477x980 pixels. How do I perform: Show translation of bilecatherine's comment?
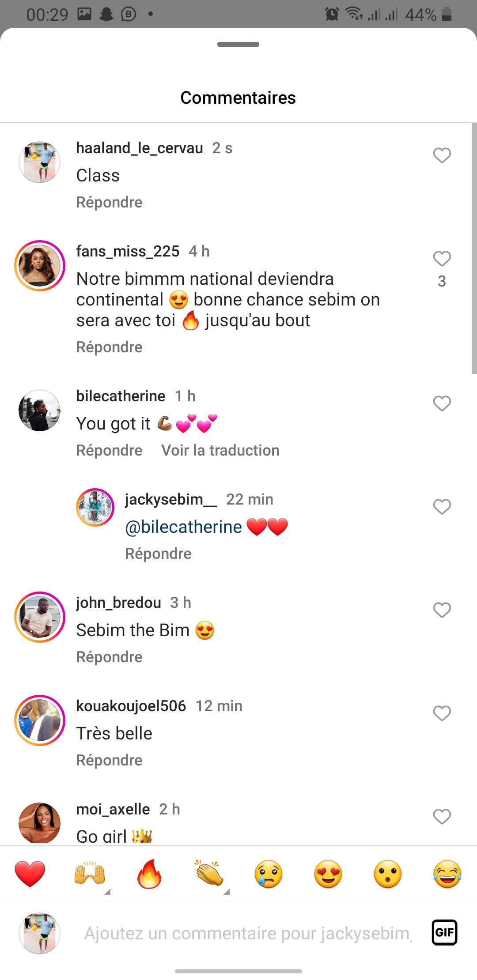[x=220, y=450]
